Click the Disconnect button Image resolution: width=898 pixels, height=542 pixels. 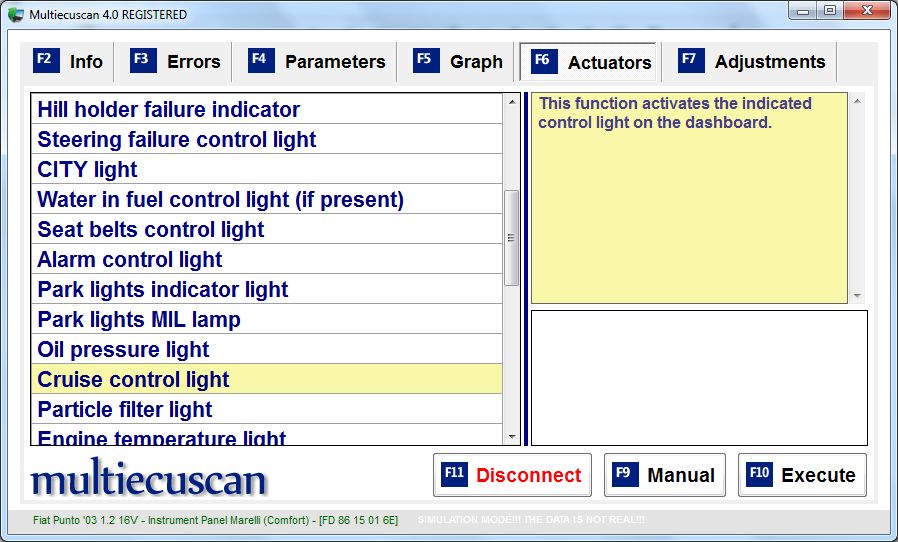coord(512,475)
